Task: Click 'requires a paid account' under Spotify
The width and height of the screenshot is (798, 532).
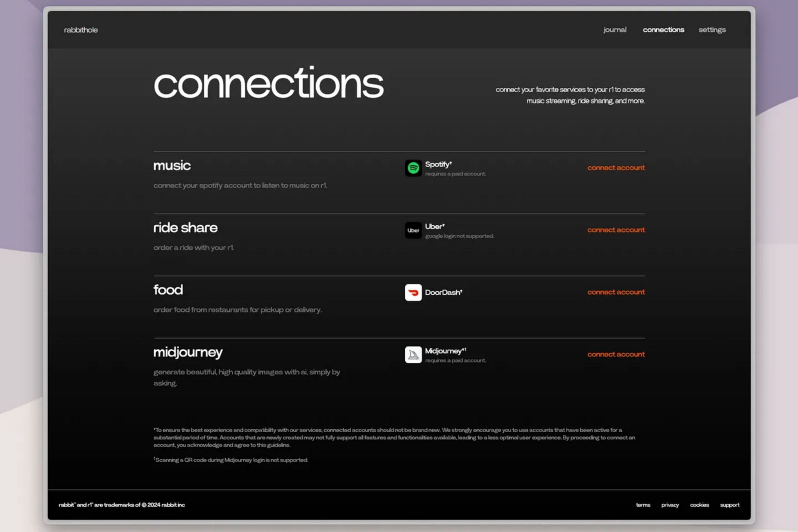Action: pos(455,174)
